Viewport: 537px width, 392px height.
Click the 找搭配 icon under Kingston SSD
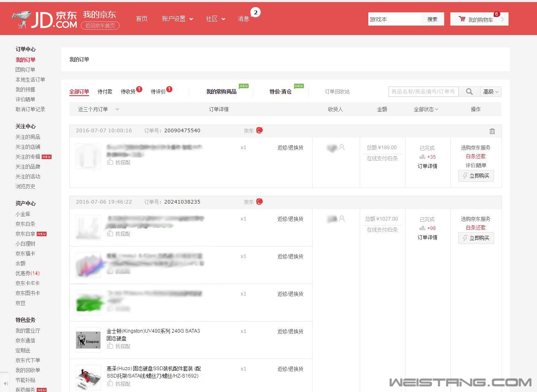coord(110,346)
